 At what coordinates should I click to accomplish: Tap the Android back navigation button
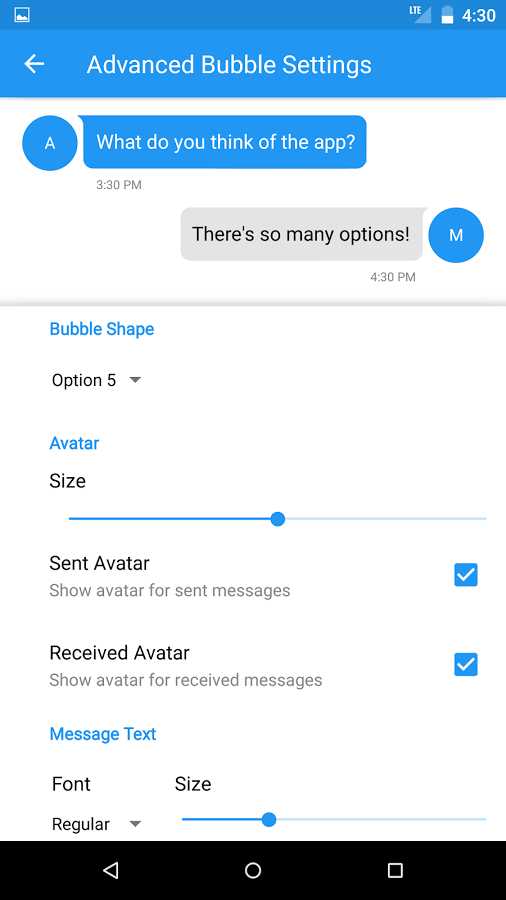click(111, 870)
